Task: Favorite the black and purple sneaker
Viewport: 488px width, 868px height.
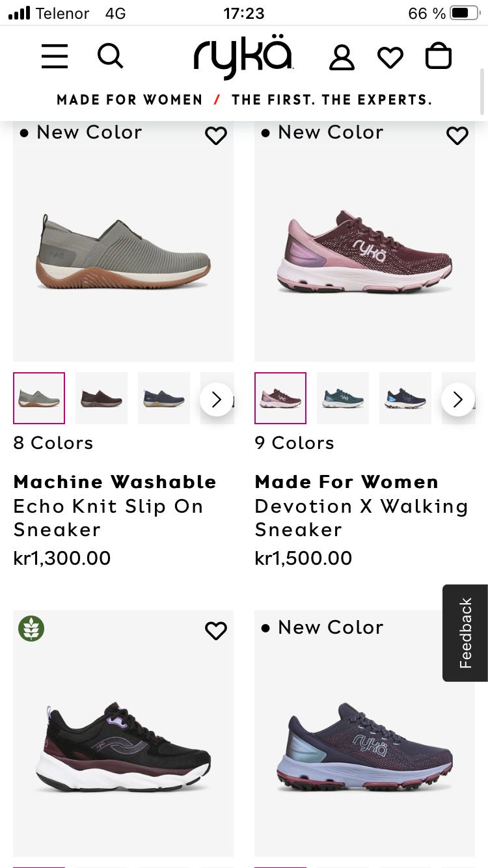Action: (x=215, y=631)
